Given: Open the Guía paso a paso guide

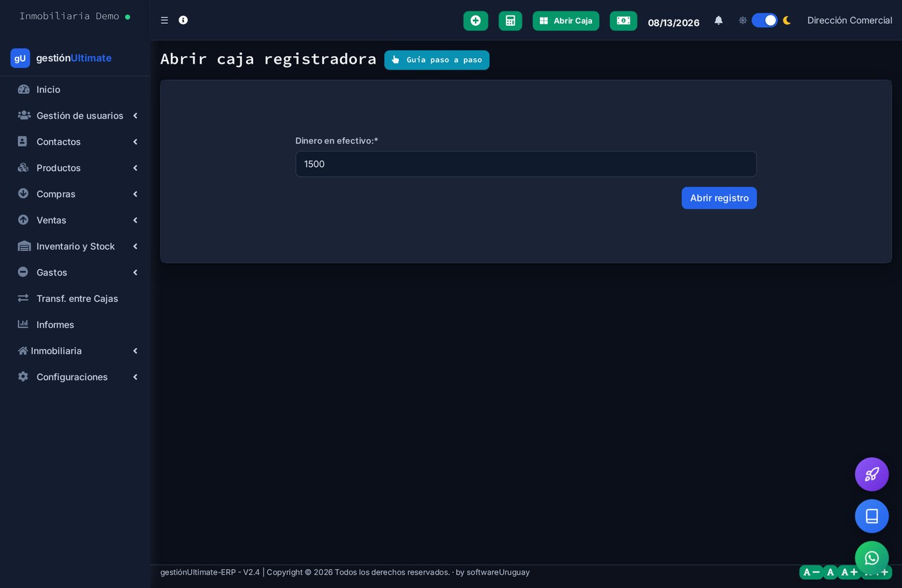Looking at the screenshot, I should (437, 60).
